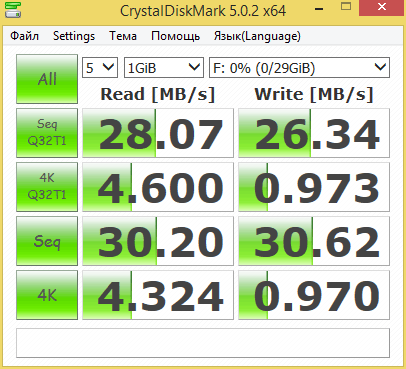Screen dimensions: 406x369
Task: Click the 4K Q32T1 read value 4.600
Action: 158,187
